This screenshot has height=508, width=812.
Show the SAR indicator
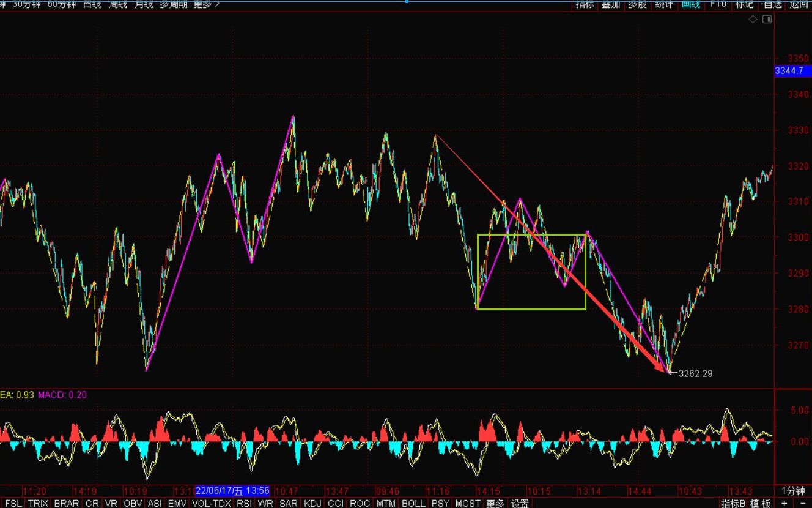click(x=289, y=503)
